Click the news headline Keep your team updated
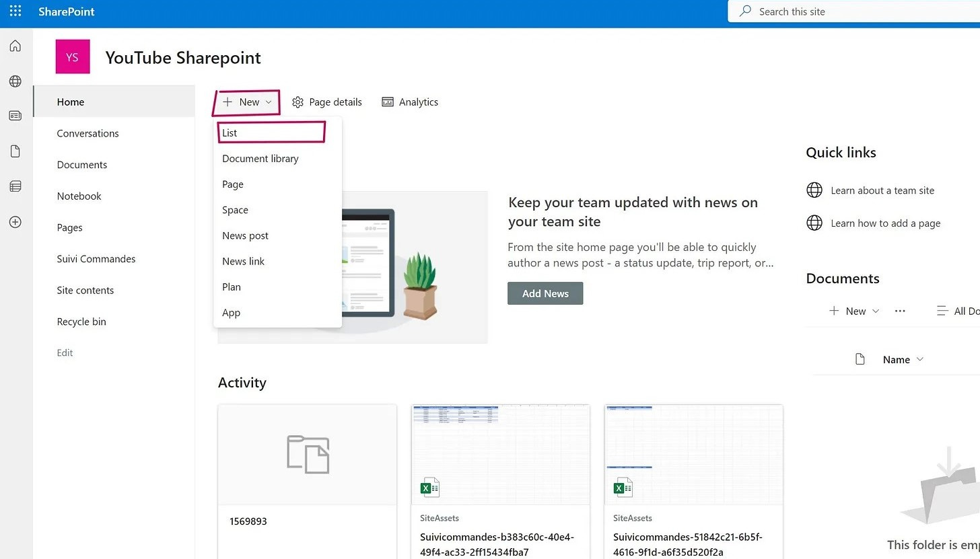Screen dimensions: 980x559 tap(633, 212)
